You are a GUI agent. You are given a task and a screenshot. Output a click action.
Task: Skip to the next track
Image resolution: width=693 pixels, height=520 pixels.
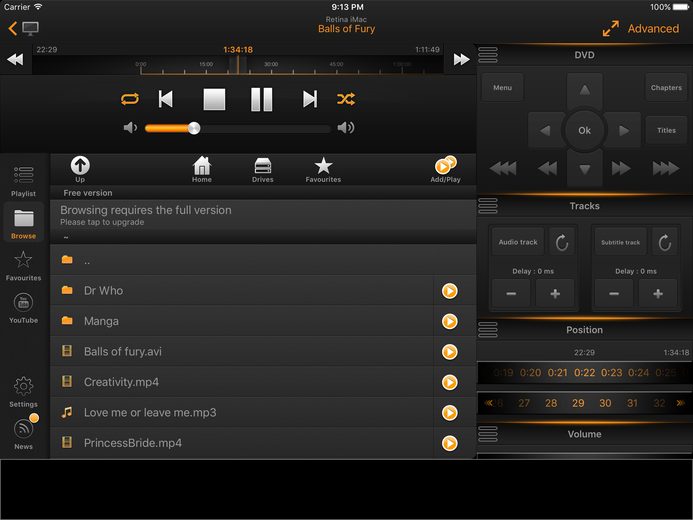click(310, 99)
